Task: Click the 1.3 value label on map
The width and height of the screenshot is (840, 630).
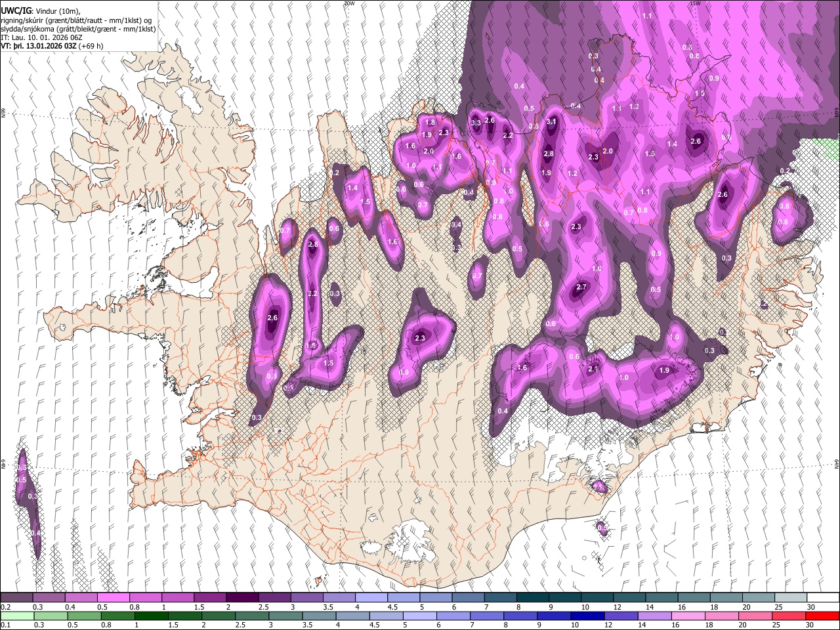Action: pyautogui.click(x=634, y=106)
